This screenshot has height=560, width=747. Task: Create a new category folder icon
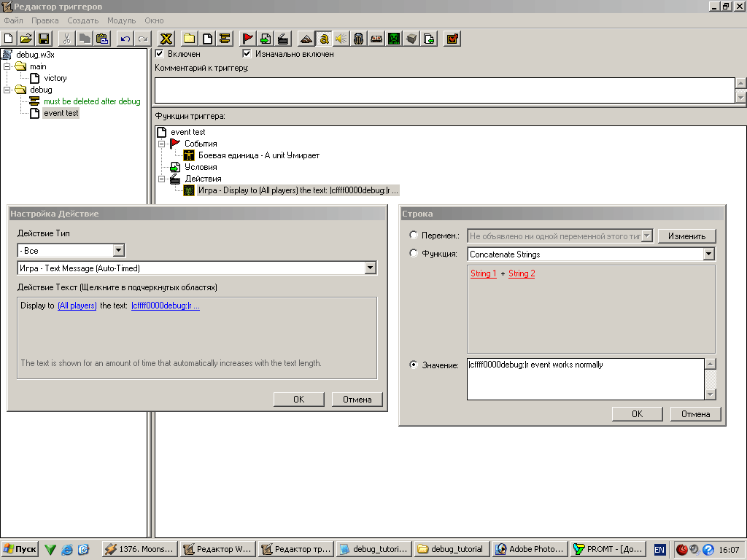coord(189,39)
